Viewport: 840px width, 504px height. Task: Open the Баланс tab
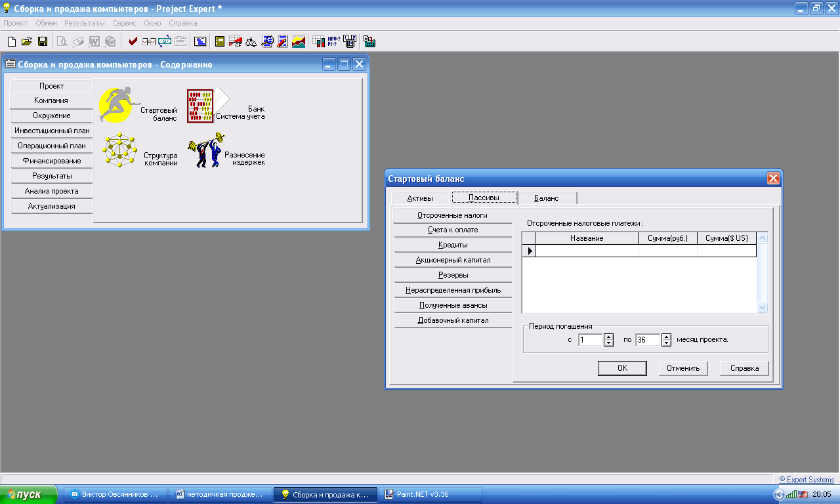point(547,198)
